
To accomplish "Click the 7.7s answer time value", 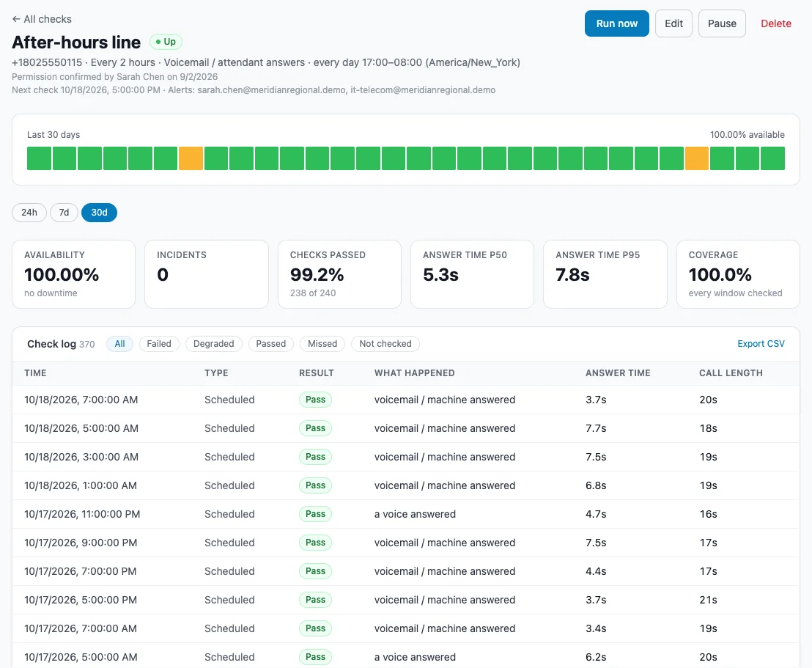I will 596,428.
